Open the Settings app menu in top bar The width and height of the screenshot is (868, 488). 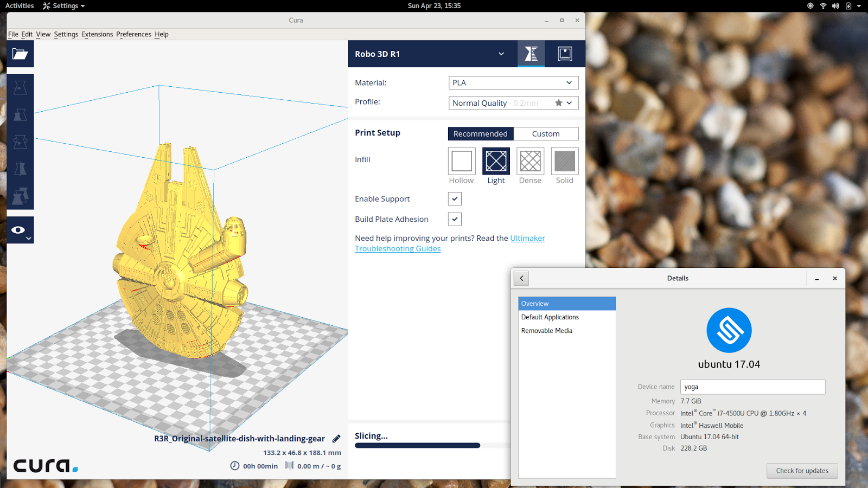tap(64, 6)
